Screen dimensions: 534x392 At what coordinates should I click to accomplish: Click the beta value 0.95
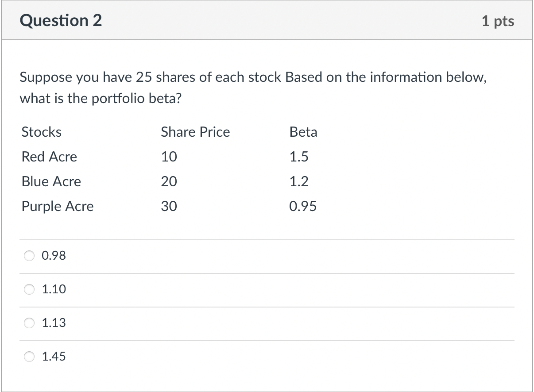[x=303, y=206]
